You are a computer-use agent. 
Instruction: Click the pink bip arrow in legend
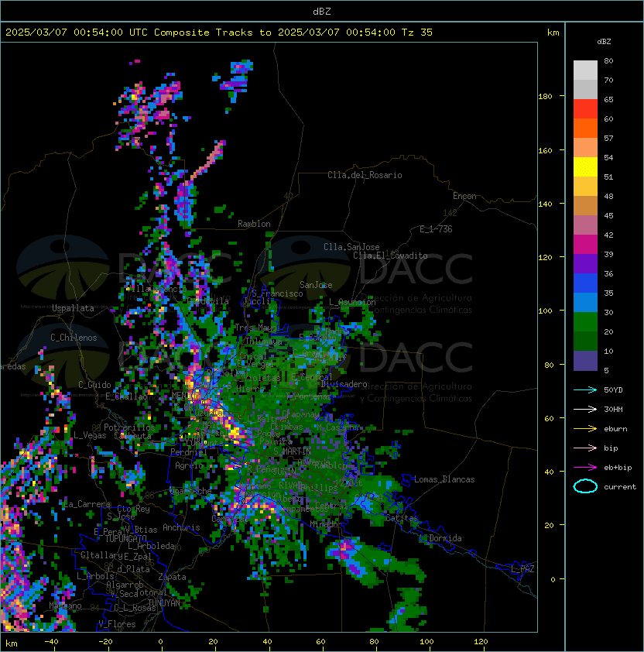(585, 448)
